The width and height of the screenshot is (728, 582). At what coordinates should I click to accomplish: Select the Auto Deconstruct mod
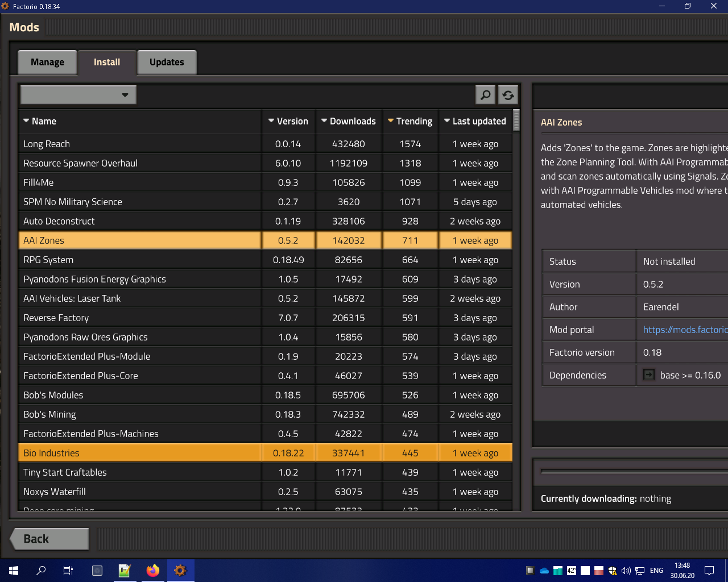[266, 221]
